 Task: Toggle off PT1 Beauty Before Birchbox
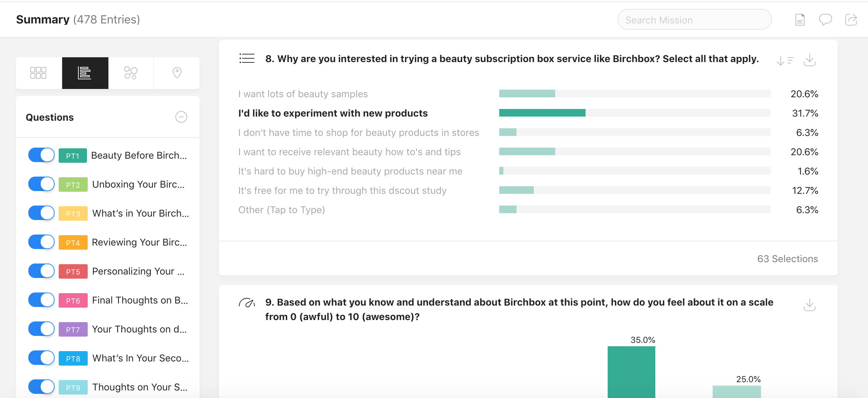pyautogui.click(x=41, y=155)
